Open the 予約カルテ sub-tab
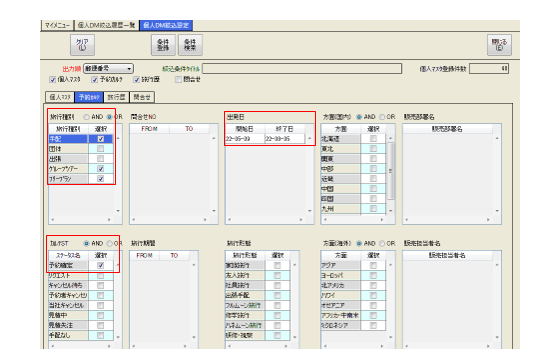 pyautogui.click(x=89, y=97)
